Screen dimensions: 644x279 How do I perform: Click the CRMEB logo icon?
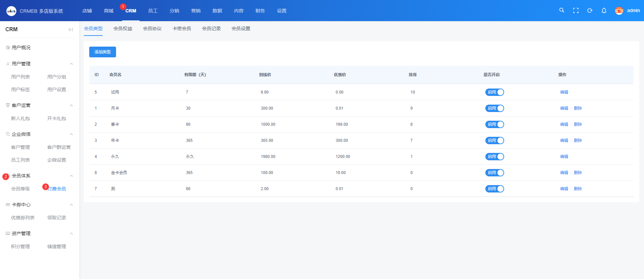coord(11,11)
